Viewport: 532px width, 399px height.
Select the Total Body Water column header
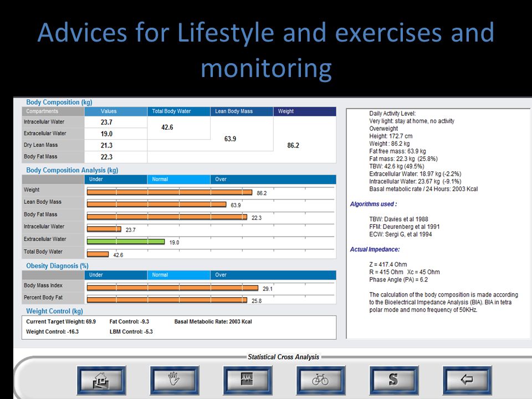click(179, 111)
